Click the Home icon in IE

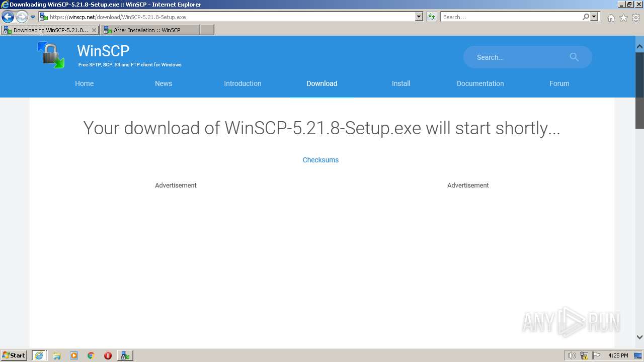[x=611, y=18]
